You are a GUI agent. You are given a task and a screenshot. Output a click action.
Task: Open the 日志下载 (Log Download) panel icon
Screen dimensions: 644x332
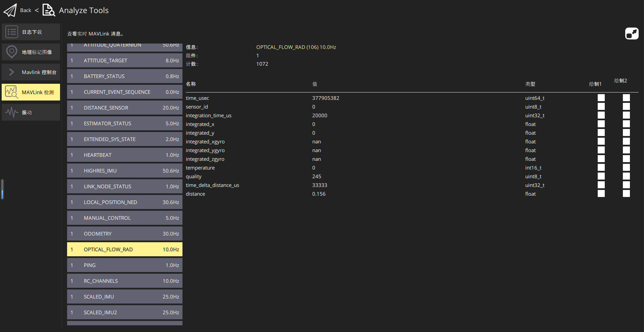pyautogui.click(x=12, y=32)
